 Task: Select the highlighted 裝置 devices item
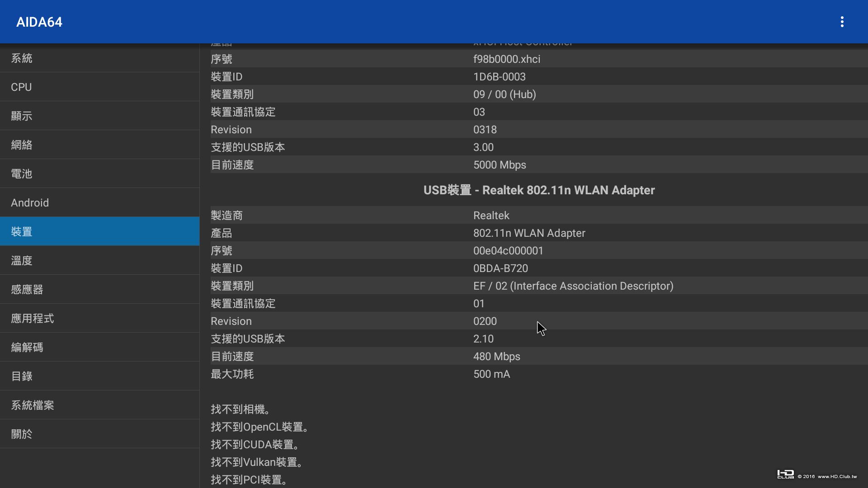(x=99, y=232)
